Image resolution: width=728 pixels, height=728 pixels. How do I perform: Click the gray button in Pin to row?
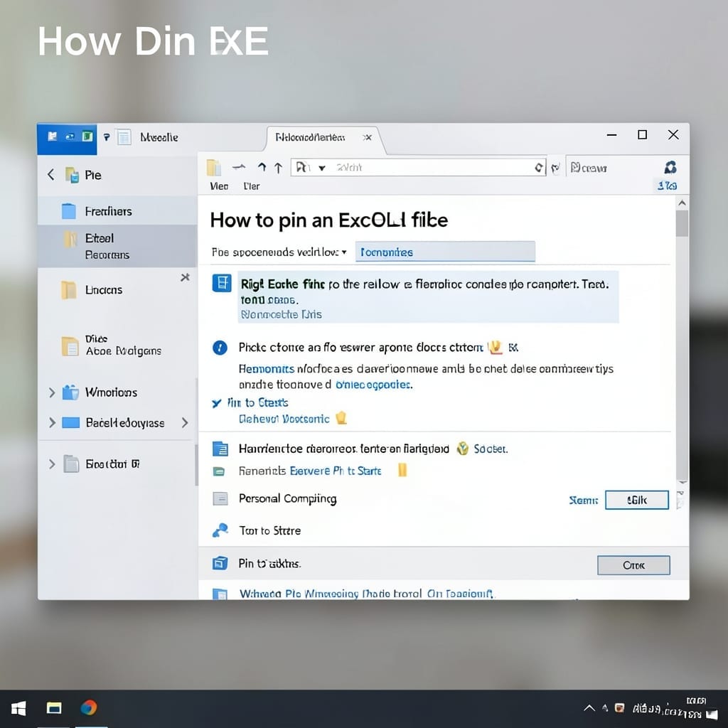633,565
